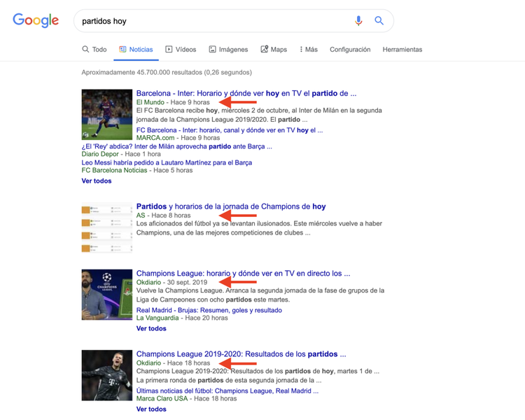Click the 'La Vanguardia' source text
525x420 pixels.
tap(157, 318)
